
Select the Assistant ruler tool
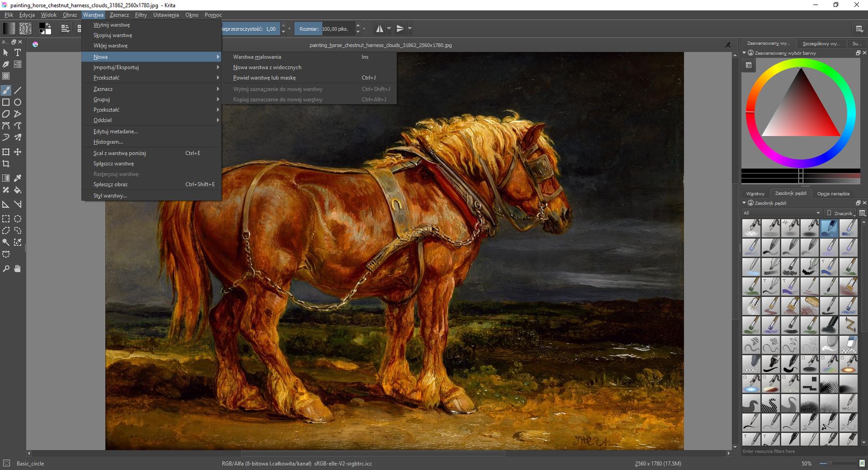(6, 204)
